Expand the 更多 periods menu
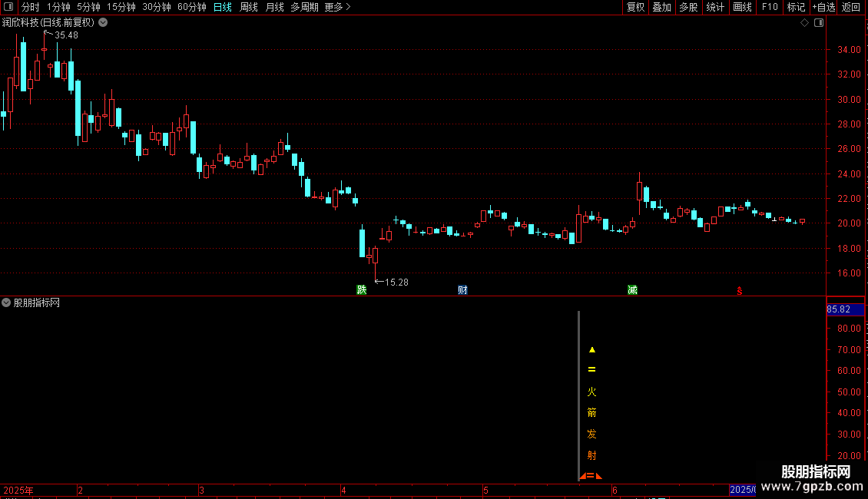868x499 pixels. point(338,7)
